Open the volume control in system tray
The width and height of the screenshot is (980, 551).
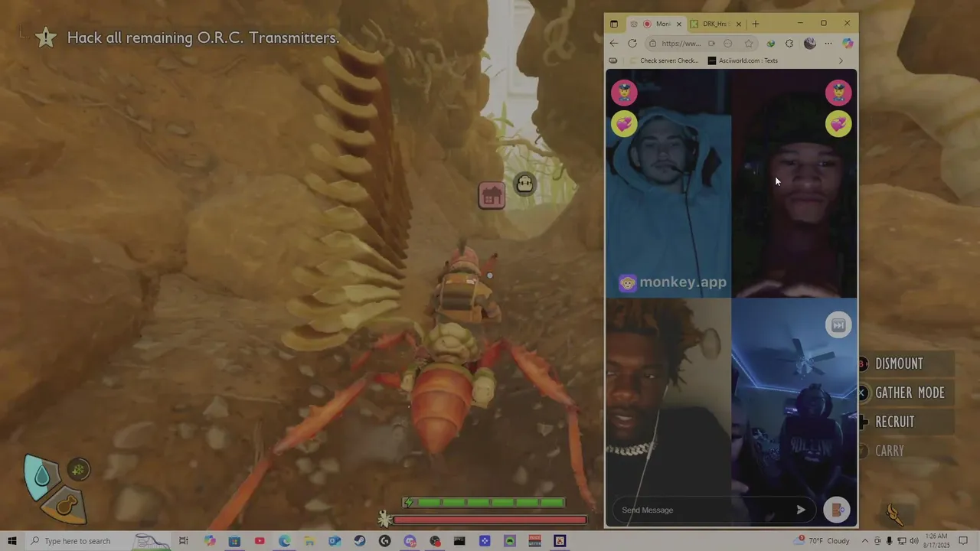point(914,541)
